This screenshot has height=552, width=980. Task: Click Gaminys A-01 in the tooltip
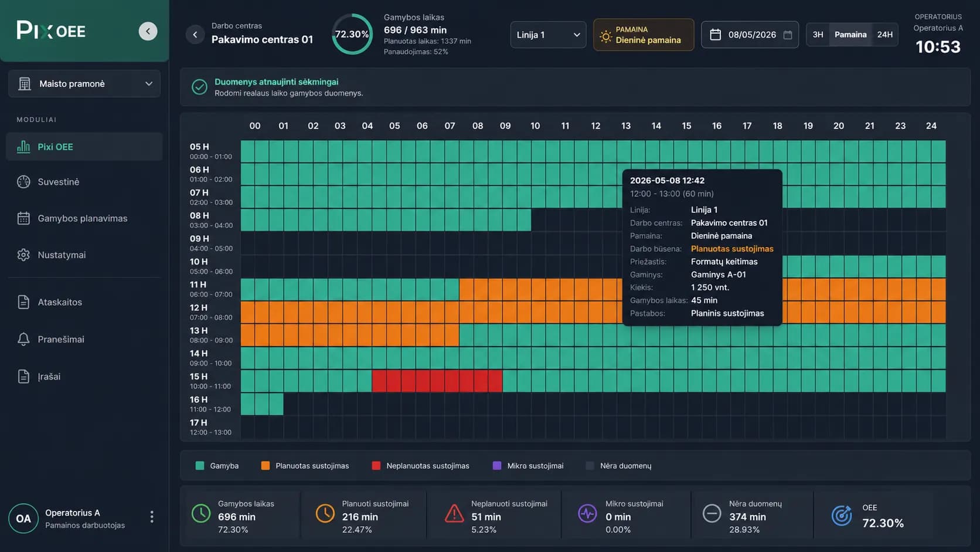pyautogui.click(x=718, y=275)
